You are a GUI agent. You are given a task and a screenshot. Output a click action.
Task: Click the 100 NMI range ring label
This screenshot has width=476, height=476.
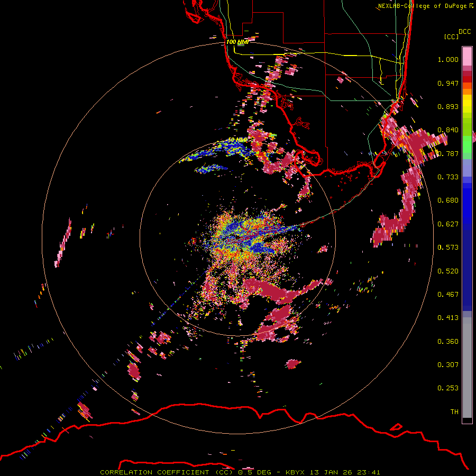(x=237, y=42)
